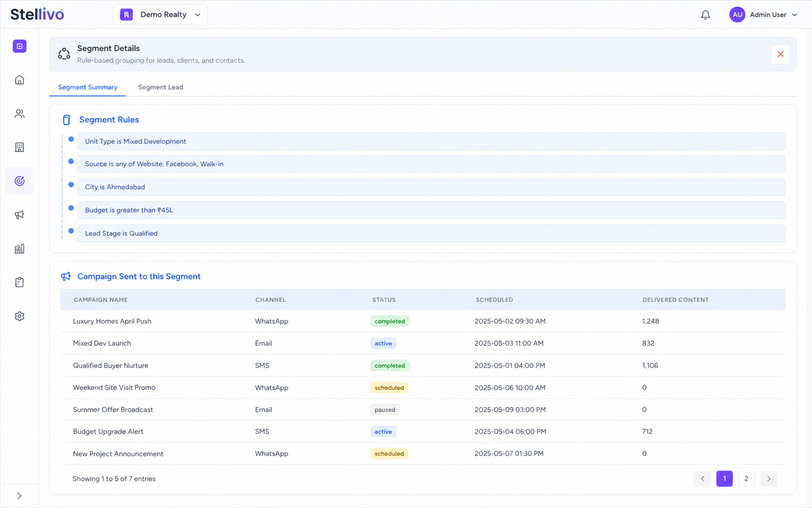This screenshot has width=812, height=508.
Task: Click scheduled time 2025-05-03 11:00 AM
Action: pos(509,344)
